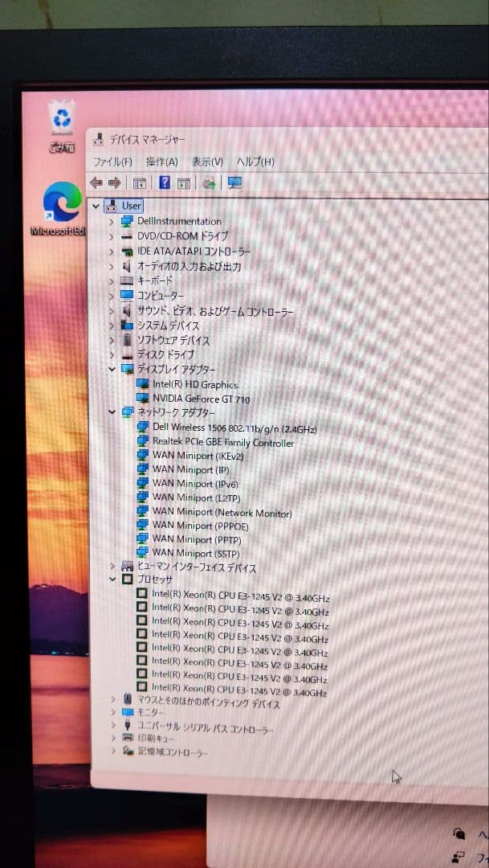Click the Back arrow toolbar icon
489x868 pixels.
click(x=96, y=182)
